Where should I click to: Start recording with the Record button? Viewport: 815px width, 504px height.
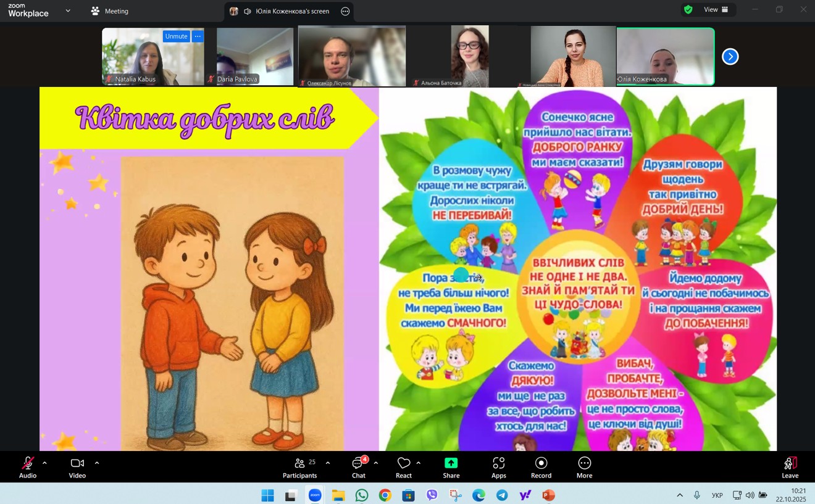point(541,467)
